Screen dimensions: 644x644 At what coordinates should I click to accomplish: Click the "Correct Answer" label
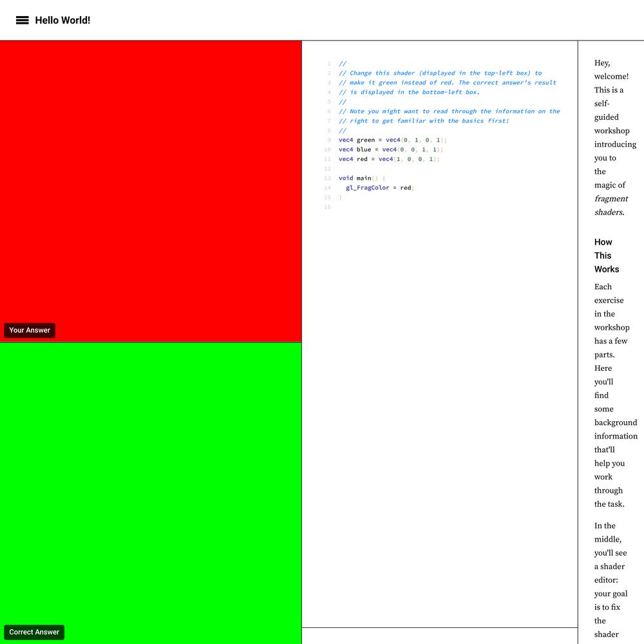click(34, 632)
